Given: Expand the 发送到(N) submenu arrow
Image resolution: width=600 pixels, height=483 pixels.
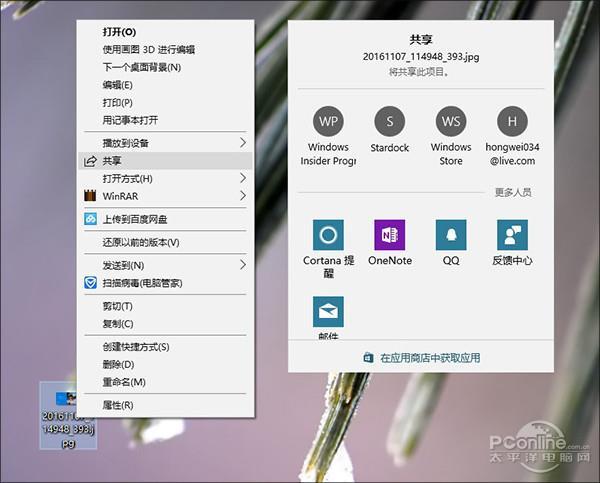Looking at the screenshot, I should tap(243, 264).
